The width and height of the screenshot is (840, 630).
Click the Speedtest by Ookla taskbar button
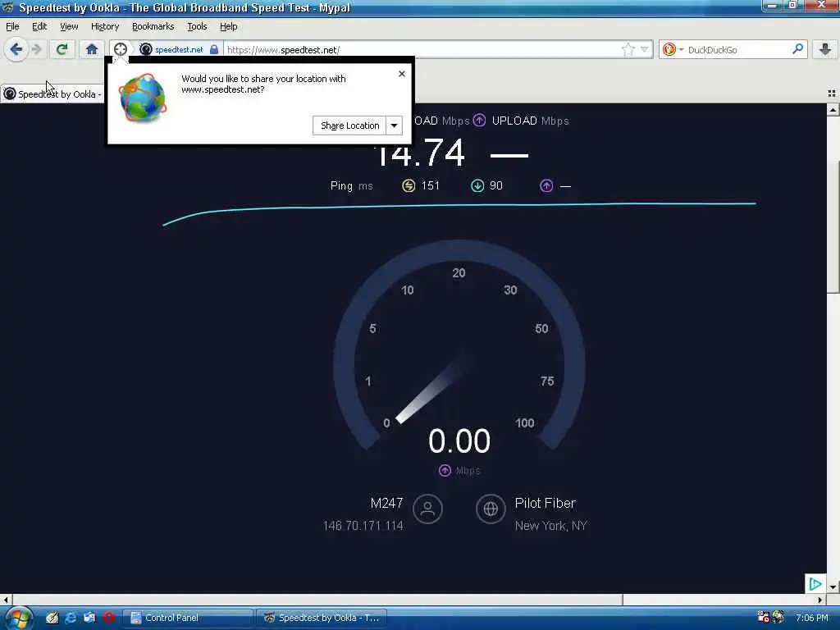coord(320,618)
